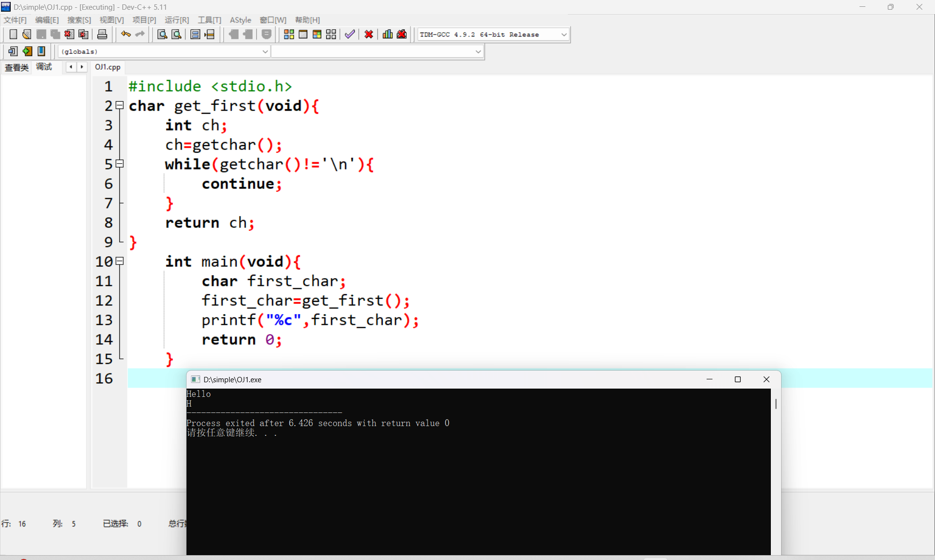Click the profiling bar chart icon
Screen dimensions: 935x560
[x=388, y=34]
